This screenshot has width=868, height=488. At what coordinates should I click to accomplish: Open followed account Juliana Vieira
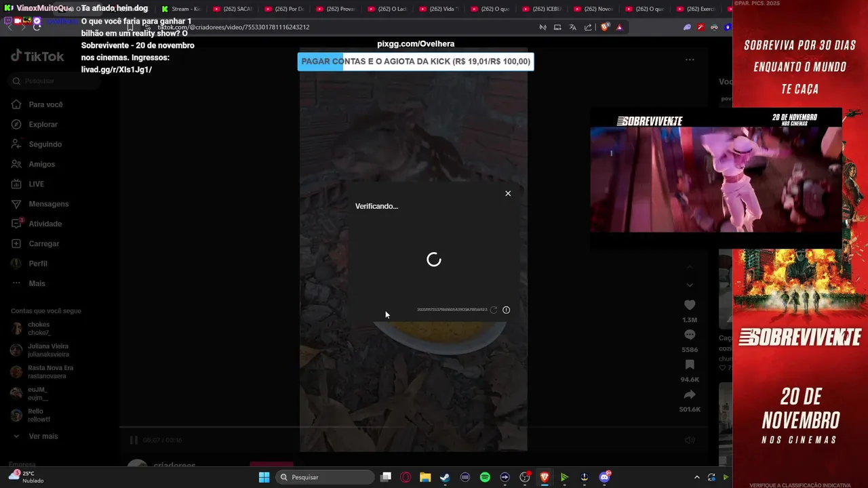(47, 350)
